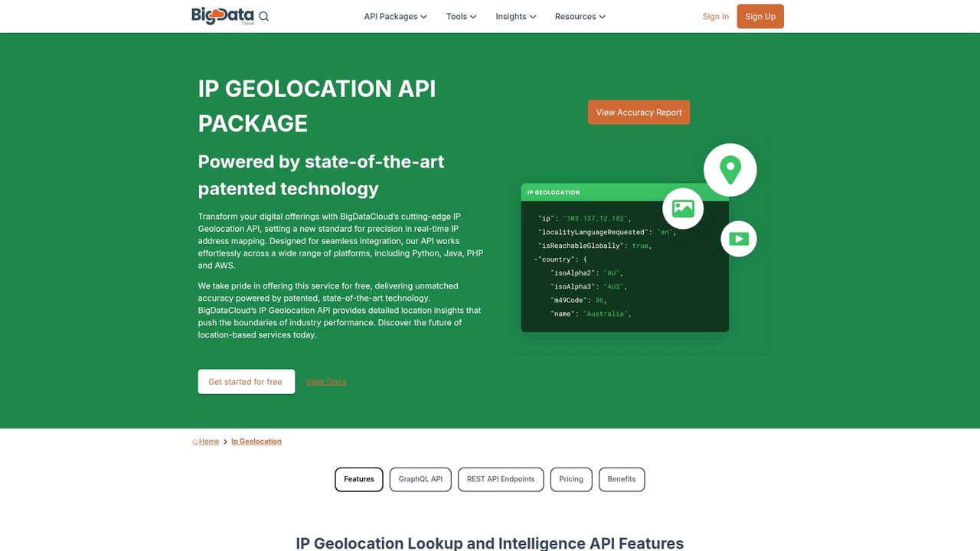View the Pricing tab

(570, 479)
